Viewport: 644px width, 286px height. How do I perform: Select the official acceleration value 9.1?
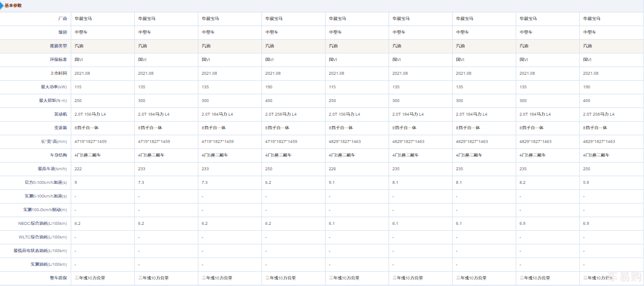click(332, 183)
